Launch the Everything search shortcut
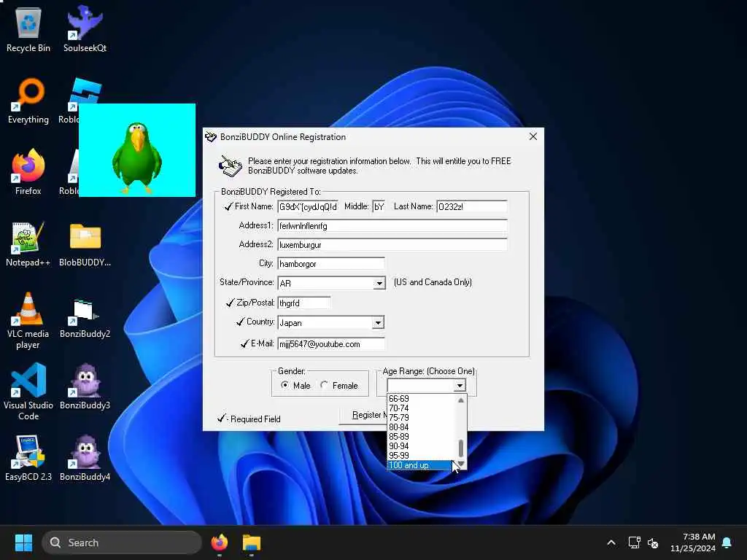747x560 pixels. point(28,101)
